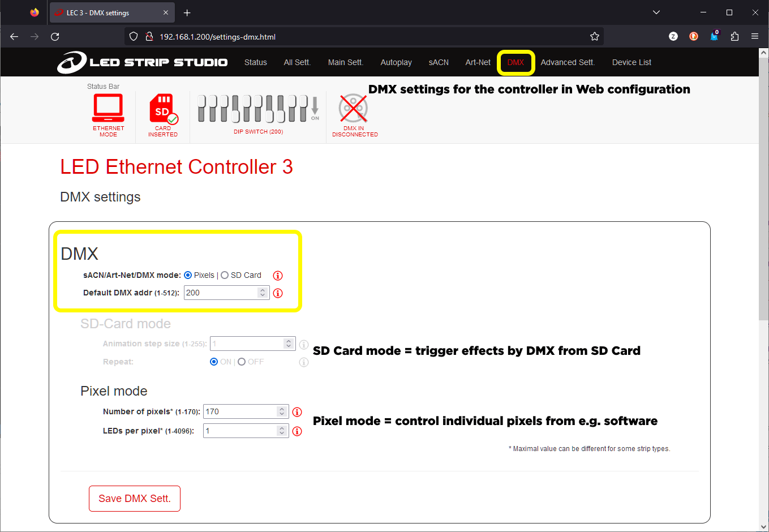Select the SD Card radio button

tap(225, 275)
